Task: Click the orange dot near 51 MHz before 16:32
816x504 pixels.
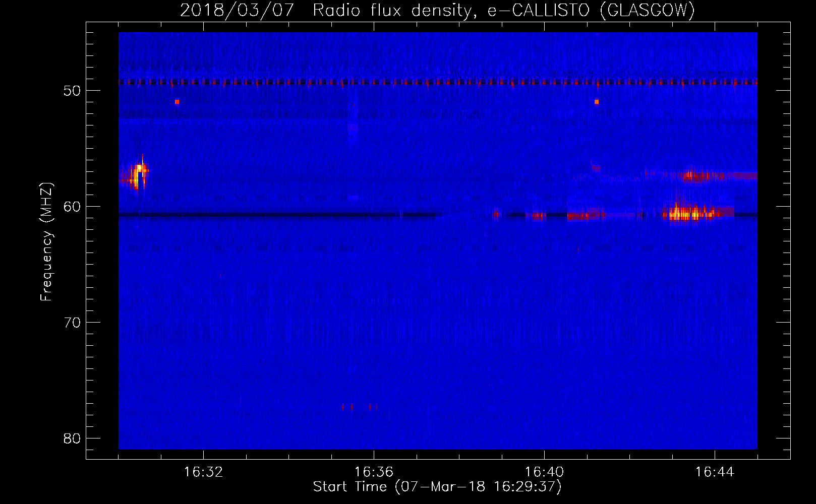Action: pyautogui.click(x=177, y=102)
